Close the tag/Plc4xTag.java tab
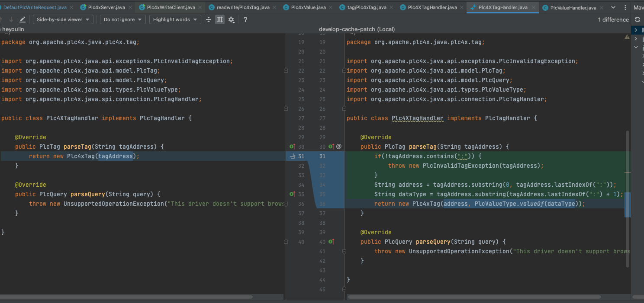 click(x=392, y=7)
